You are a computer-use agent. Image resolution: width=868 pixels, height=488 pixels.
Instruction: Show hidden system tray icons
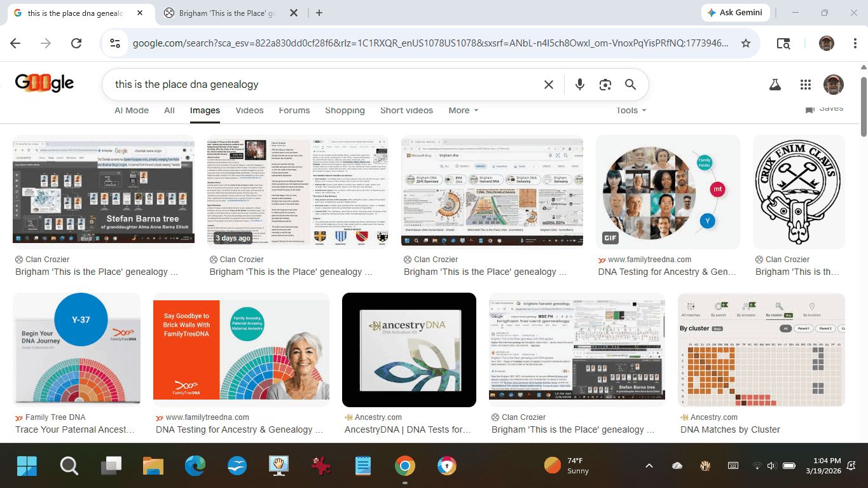click(x=649, y=466)
